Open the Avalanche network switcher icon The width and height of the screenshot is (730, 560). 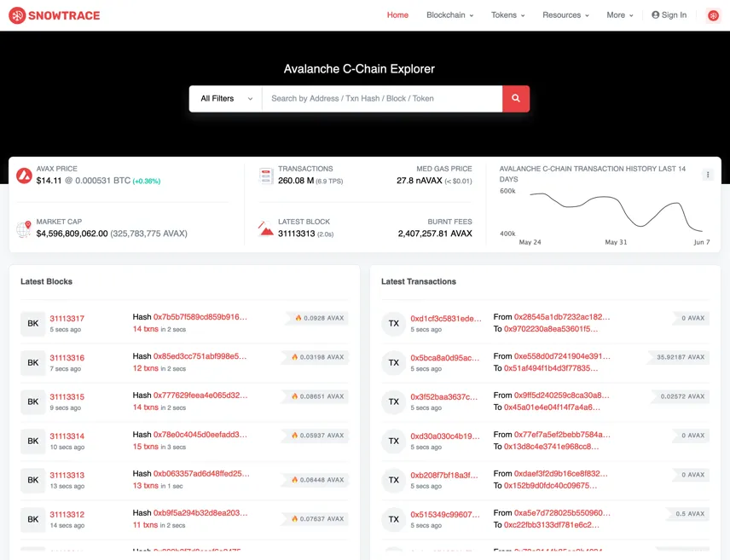(713, 15)
